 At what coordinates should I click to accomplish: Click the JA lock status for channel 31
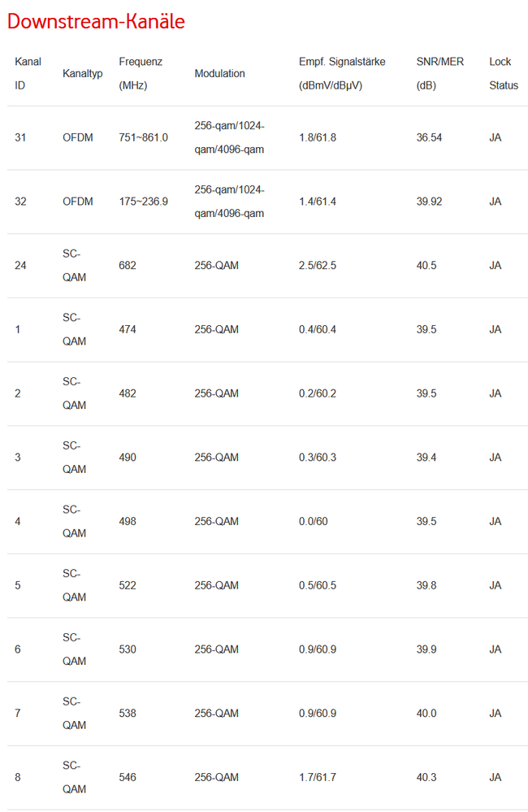495,137
